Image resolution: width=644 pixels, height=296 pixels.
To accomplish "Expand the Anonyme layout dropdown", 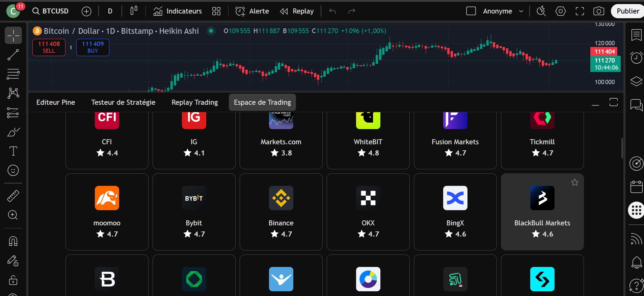I will (521, 11).
